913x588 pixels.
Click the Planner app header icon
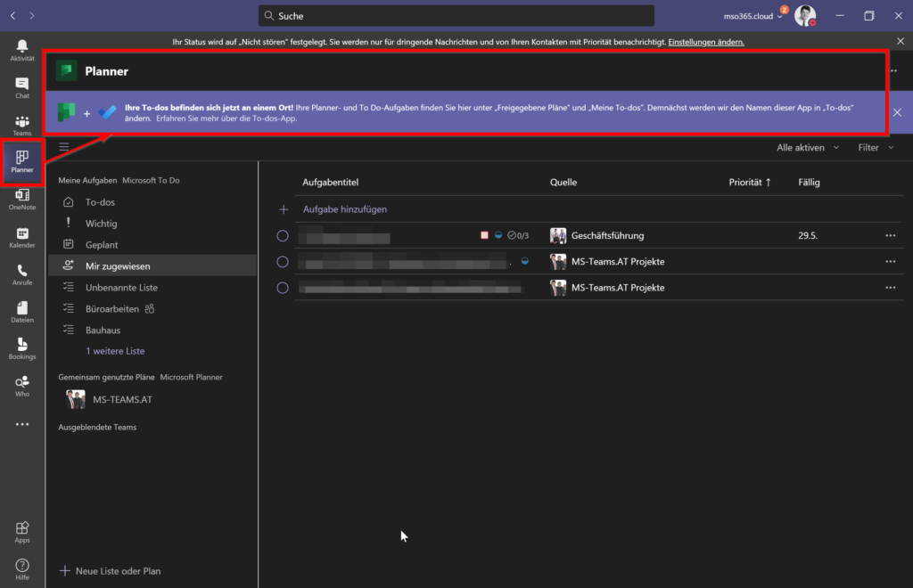point(66,71)
